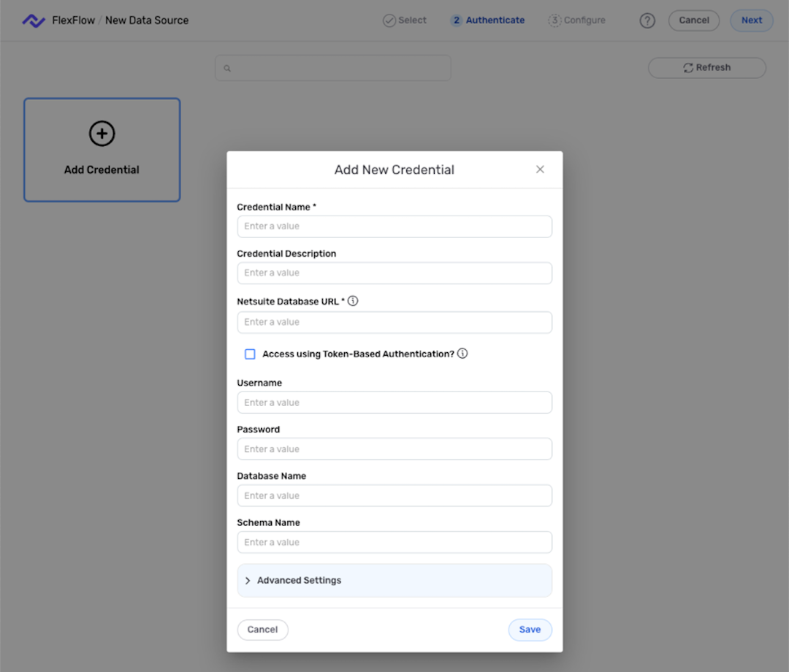This screenshot has width=789, height=672.
Task: Go to the Configure step
Action: tap(576, 20)
